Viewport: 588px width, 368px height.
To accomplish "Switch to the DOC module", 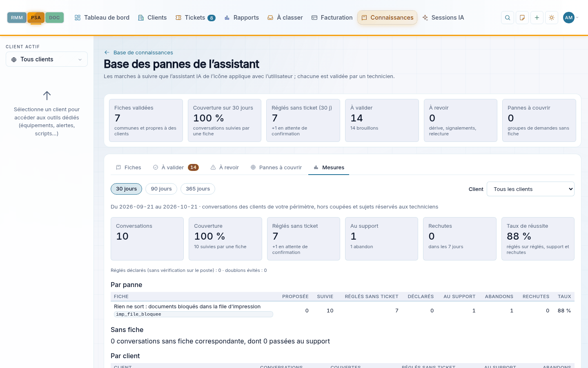I will 54,18.
